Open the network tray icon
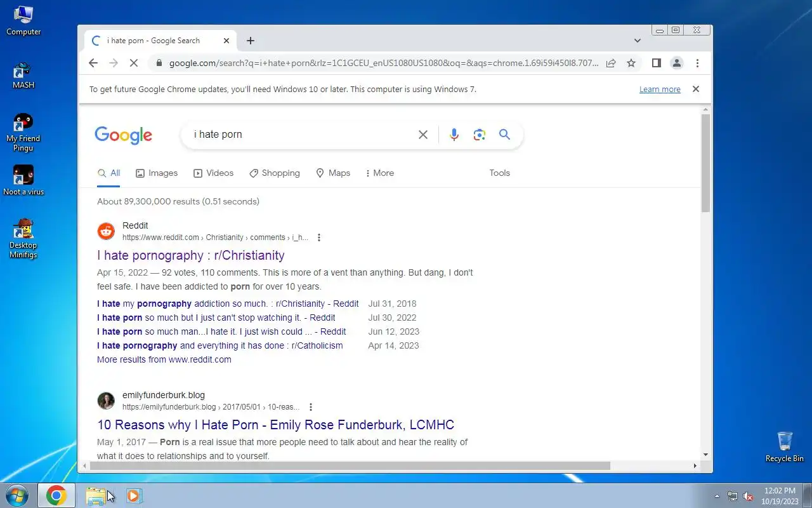The width and height of the screenshot is (812, 508). click(x=733, y=497)
